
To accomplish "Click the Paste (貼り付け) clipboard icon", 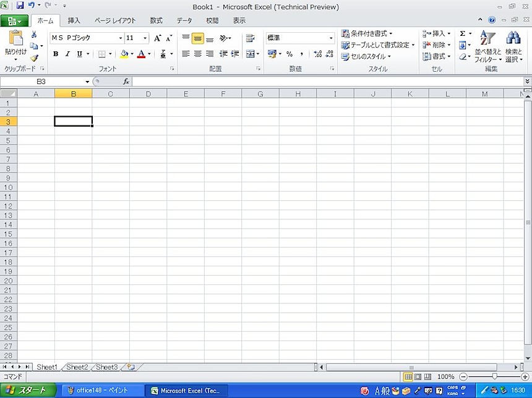I will click(15, 38).
